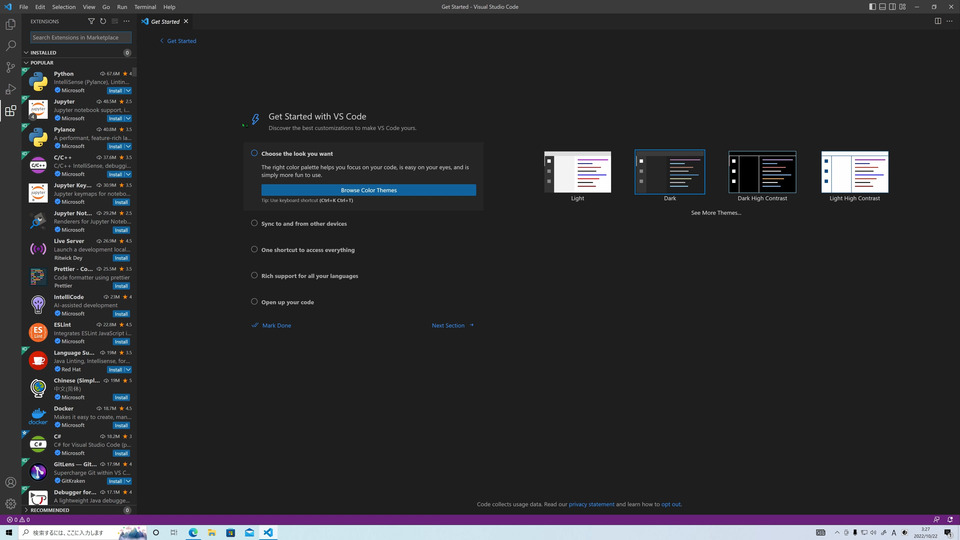Refresh the extensions list
The height and width of the screenshot is (540, 960).
click(103, 21)
